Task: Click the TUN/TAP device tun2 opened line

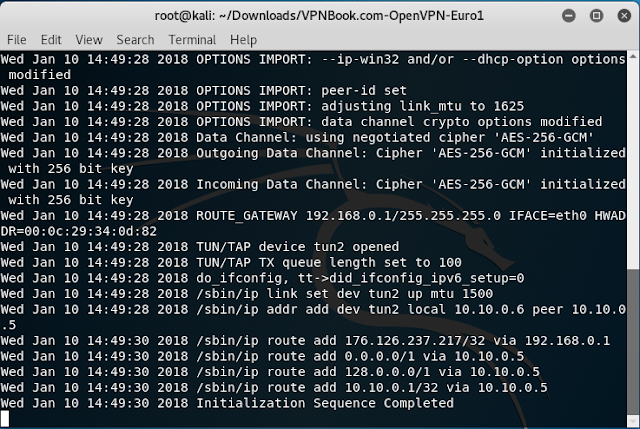Action: (x=200, y=247)
